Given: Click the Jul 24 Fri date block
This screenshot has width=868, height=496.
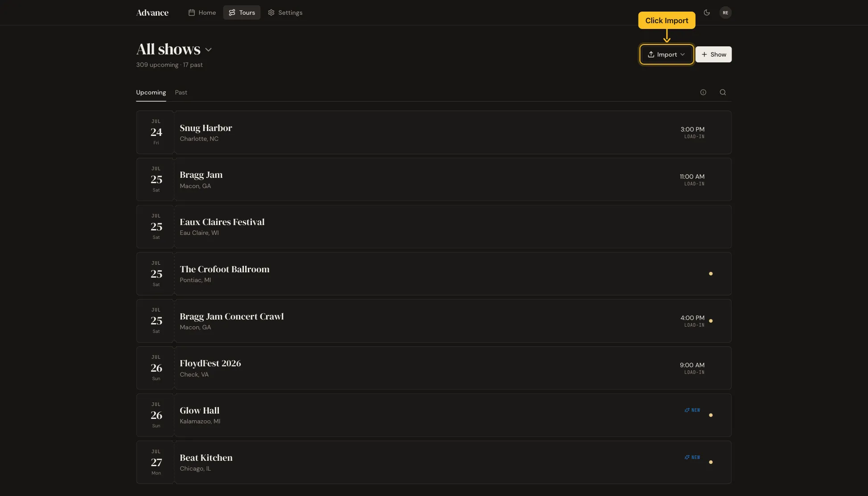Looking at the screenshot, I should pyautogui.click(x=156, y=132).
